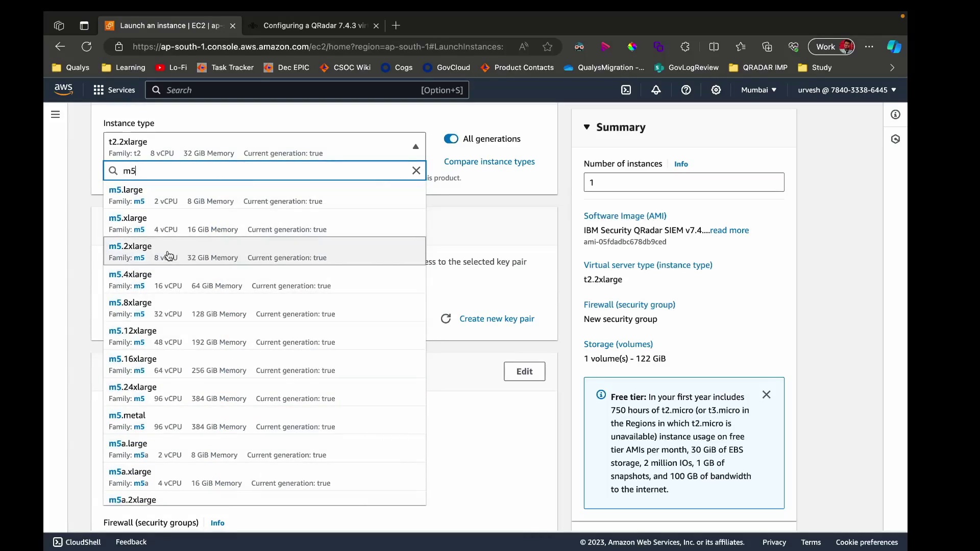This screenshot has height=551, width=980.
Task: Add this page to favorites star
Action: [548, 46]
